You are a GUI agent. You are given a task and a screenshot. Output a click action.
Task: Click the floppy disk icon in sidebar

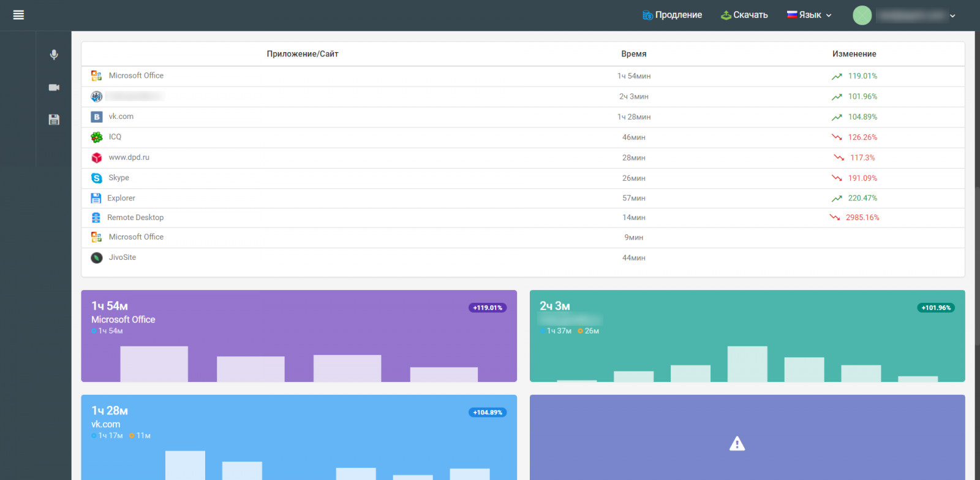coord(54,120)
